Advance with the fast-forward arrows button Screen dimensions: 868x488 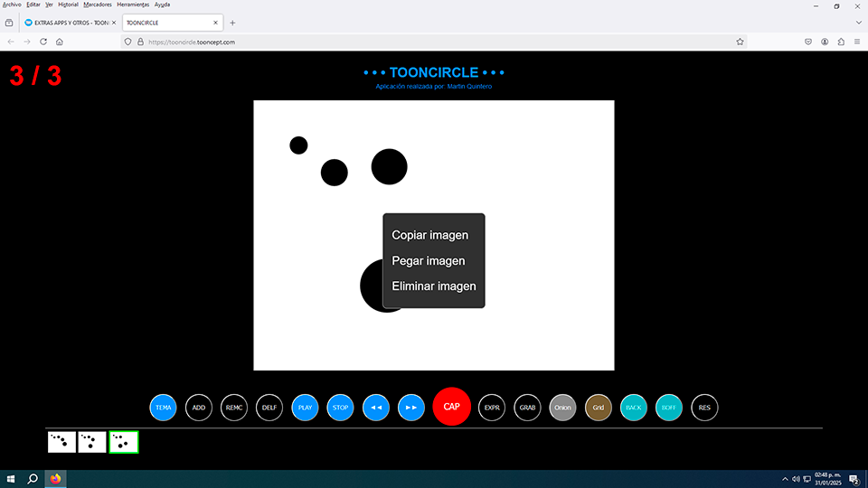(x=411, y=408)
